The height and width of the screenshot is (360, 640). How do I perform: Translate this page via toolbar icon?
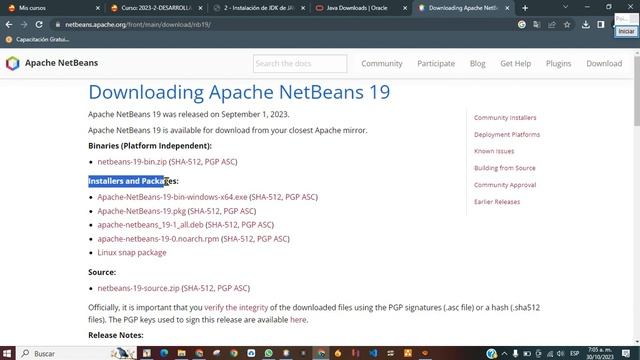(x=537, y=24)
